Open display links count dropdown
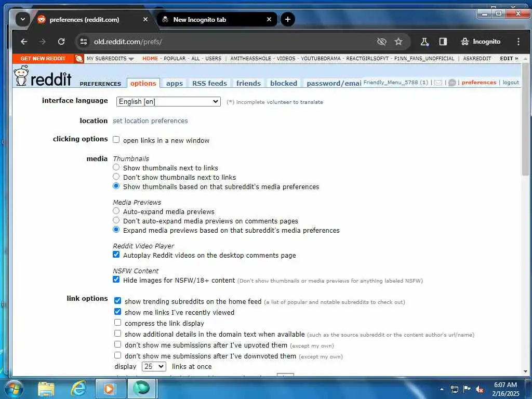 coord(154,366)
